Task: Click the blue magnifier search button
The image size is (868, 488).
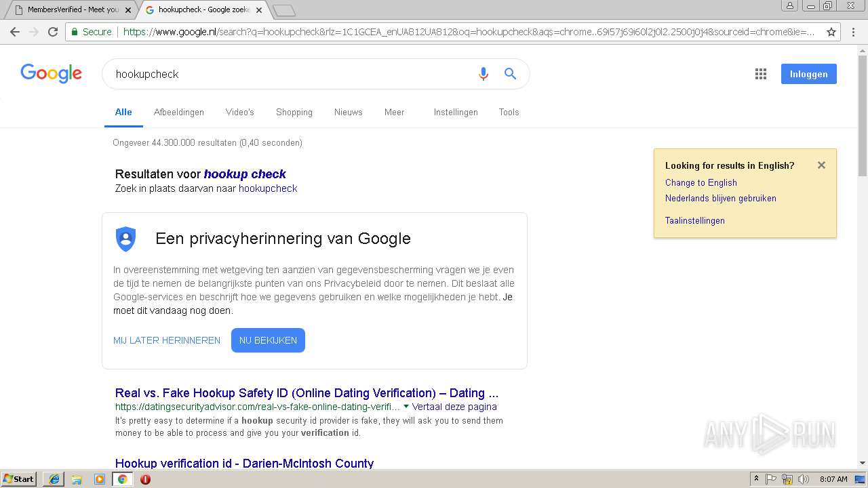Action: pyautogui.click(x=511, y=74)
